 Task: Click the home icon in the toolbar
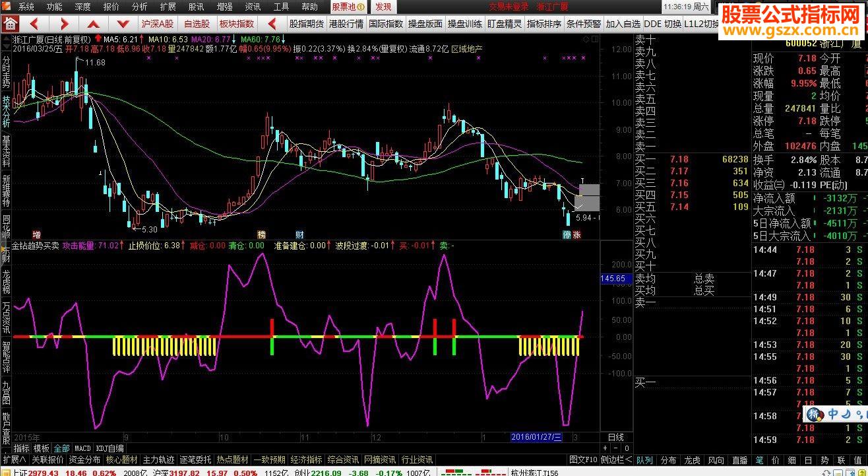pos(9,24)
